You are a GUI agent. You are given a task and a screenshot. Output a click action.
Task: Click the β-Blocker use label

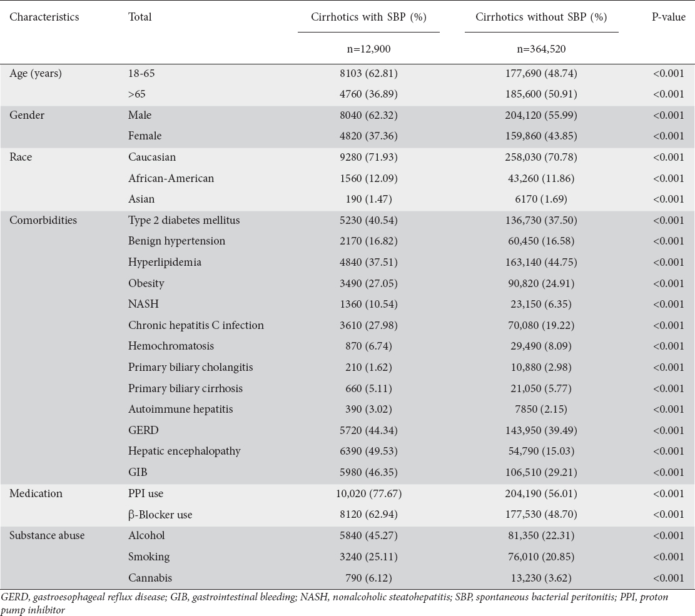160,515
